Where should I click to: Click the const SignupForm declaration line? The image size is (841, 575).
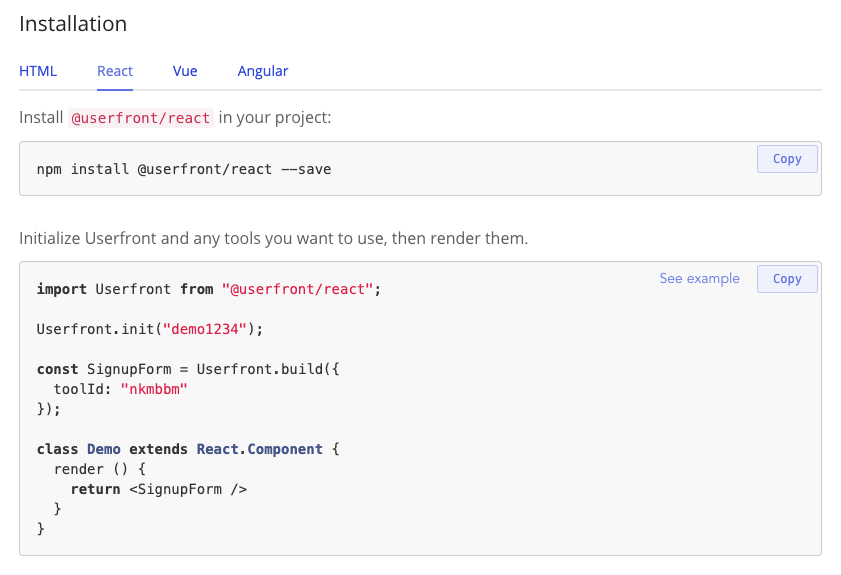188,369
